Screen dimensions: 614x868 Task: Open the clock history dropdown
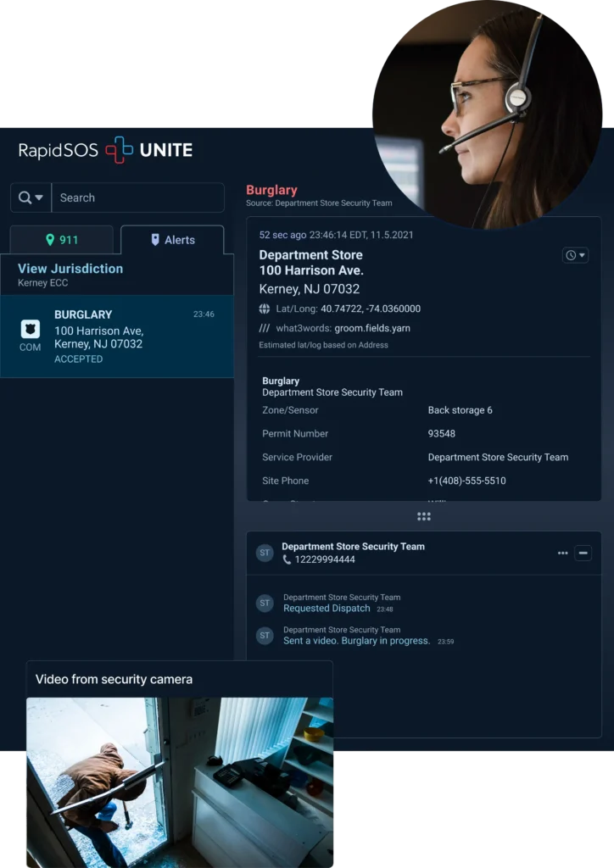point(575,255)
